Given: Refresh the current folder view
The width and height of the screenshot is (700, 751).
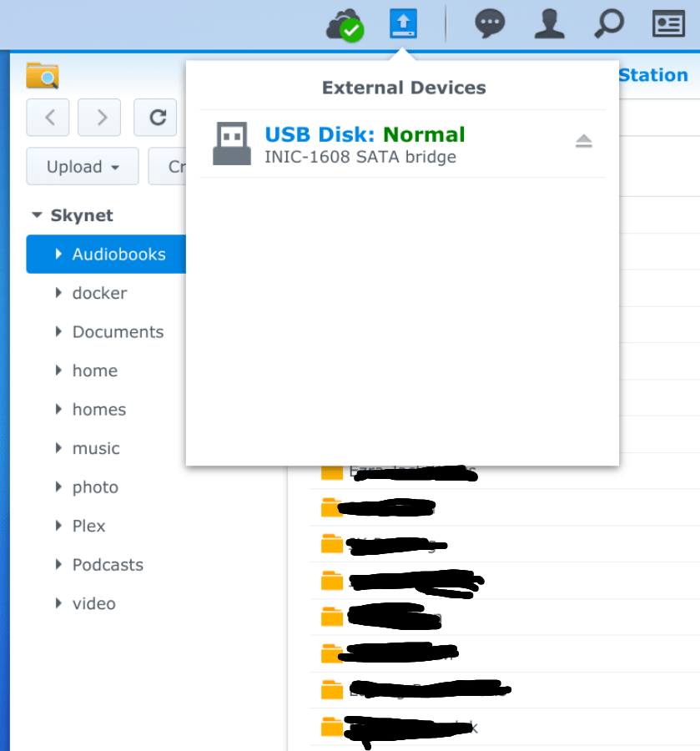Looking at the screenshot, I should (155, 118).
